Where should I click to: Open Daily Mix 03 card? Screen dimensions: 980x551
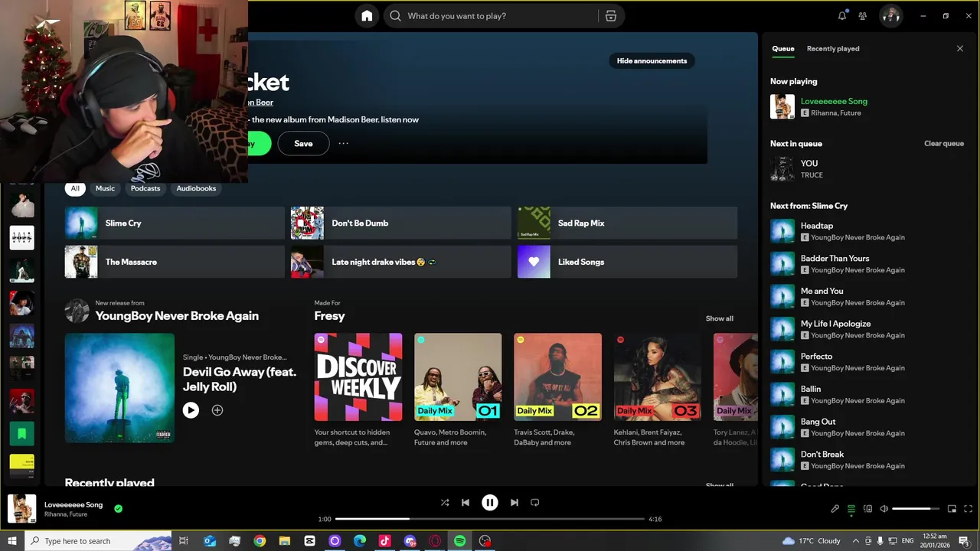[657, 390]
